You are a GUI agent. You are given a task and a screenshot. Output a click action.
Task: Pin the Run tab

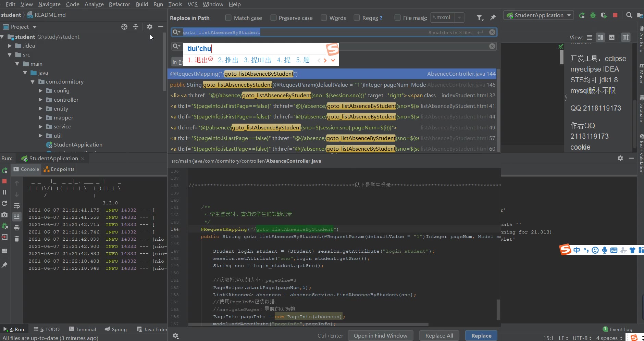pos(4,265)
